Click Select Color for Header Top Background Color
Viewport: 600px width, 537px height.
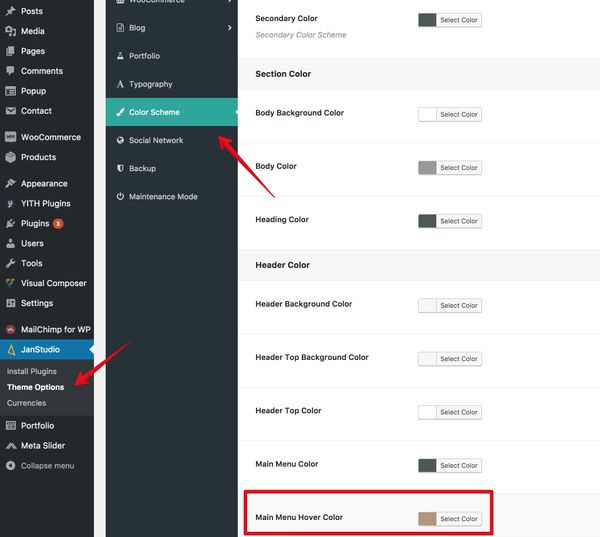click(459, 359)
